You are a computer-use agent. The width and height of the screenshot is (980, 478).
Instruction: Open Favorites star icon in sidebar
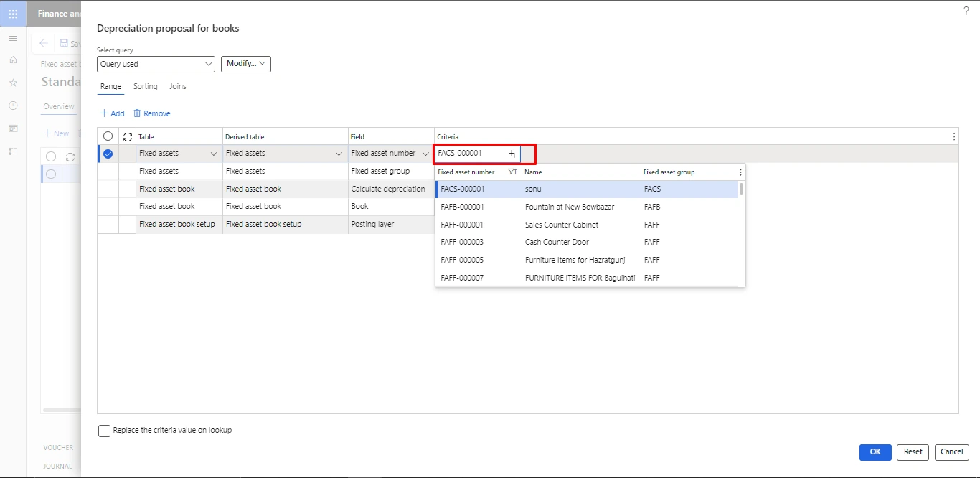tap(13, 83)
